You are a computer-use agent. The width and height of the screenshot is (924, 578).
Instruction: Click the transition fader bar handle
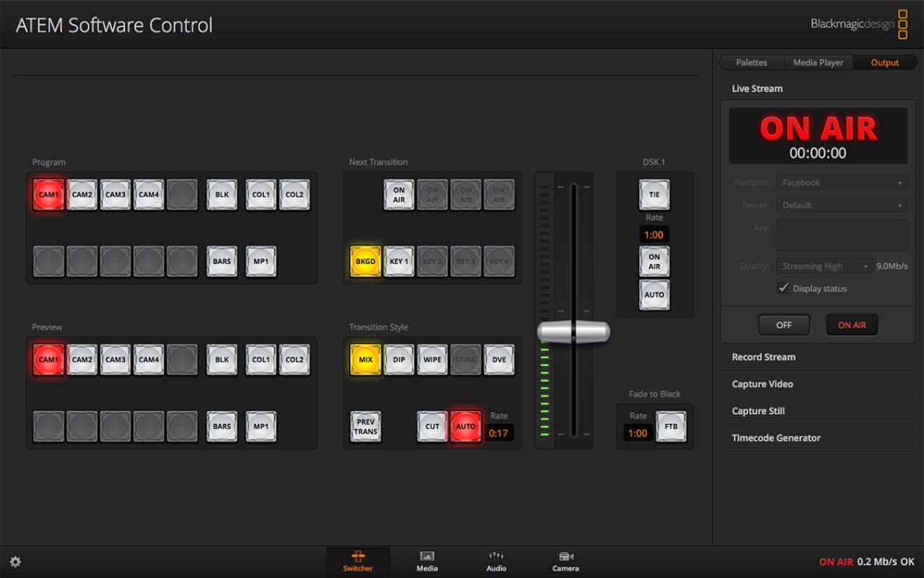[x=574, y=332]
